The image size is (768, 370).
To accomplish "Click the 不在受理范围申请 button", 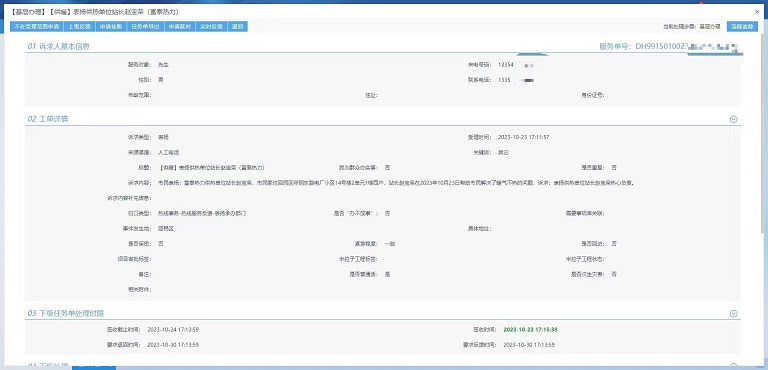I will tap(37, 26).
